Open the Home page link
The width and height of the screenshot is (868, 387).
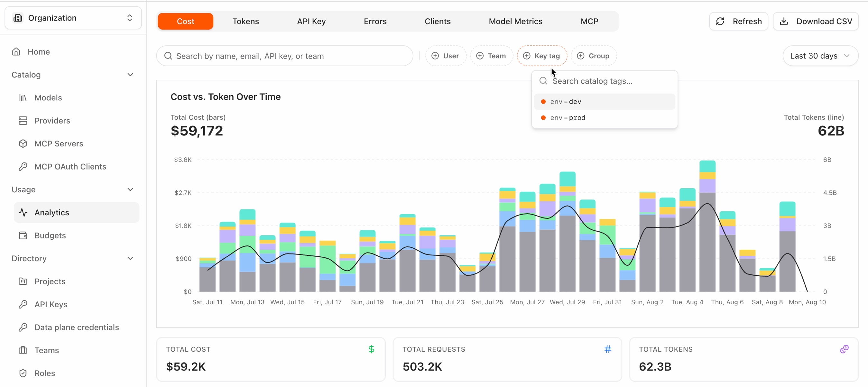[38, 52]
